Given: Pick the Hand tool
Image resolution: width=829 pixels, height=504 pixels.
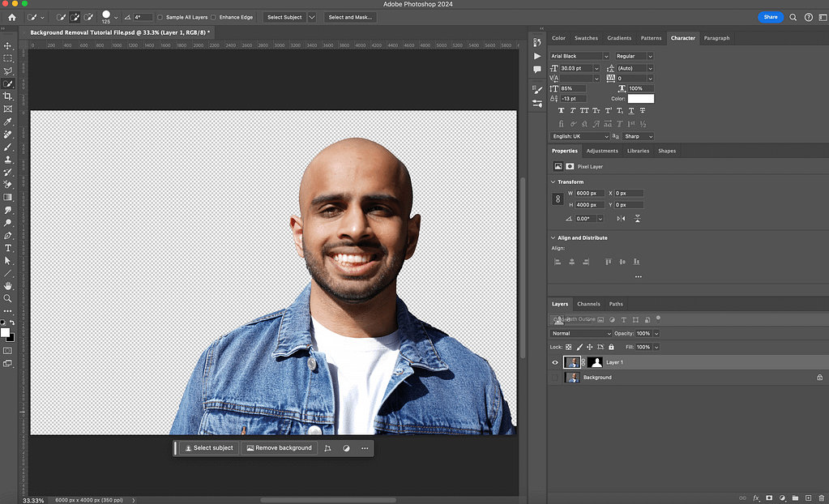Looking at the screenshot, I should 8,286.
